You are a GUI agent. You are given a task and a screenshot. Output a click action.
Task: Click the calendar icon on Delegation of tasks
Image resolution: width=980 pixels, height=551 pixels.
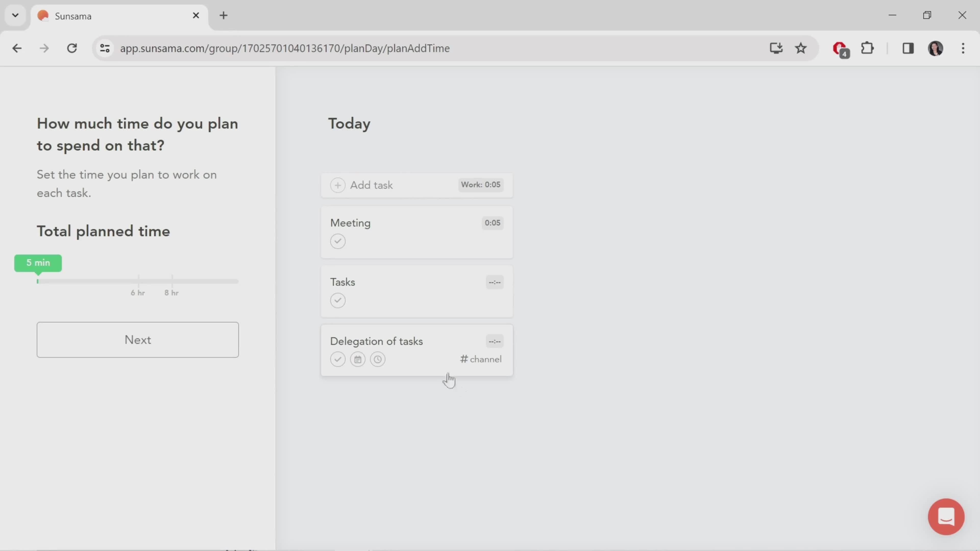point(357,359)
